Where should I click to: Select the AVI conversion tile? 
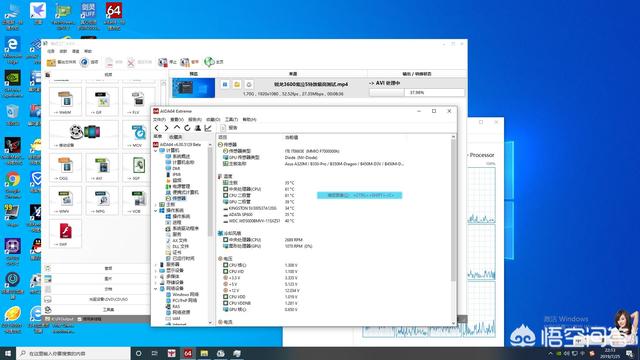(102, 167)
